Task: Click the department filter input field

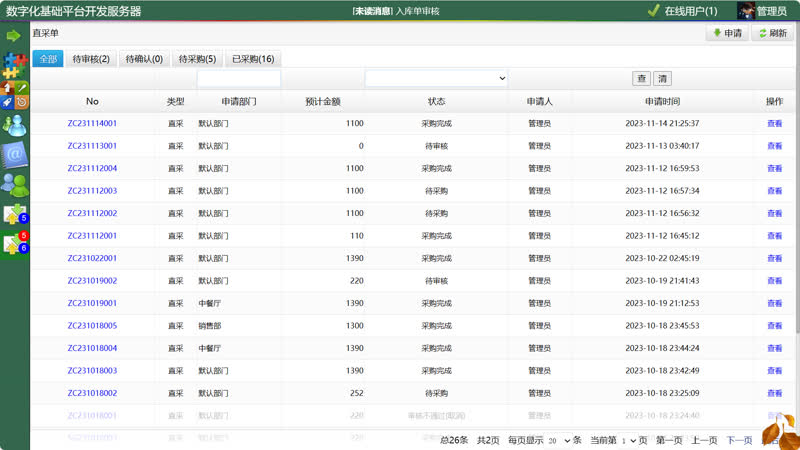Action: coord(239,78)
